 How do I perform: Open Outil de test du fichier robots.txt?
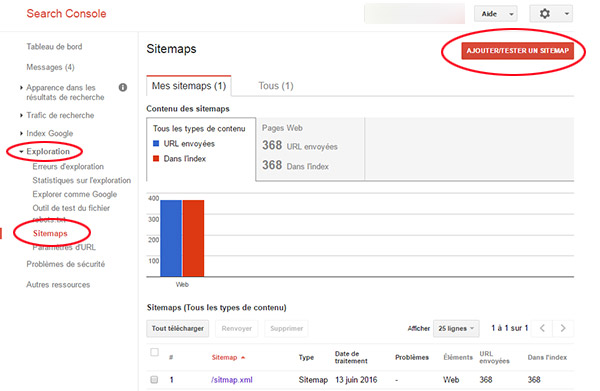(x=71, y=213)
